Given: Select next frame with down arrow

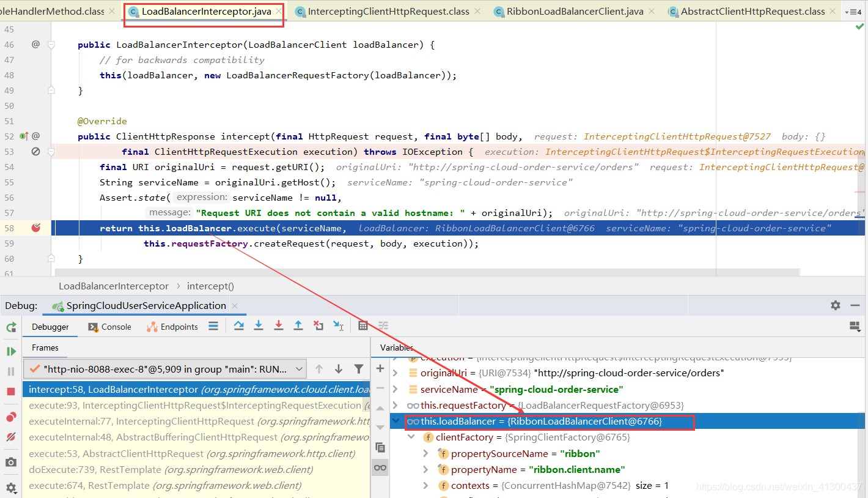Looking at the screenshot, I should pyautogui.click(x=339, y=369).
